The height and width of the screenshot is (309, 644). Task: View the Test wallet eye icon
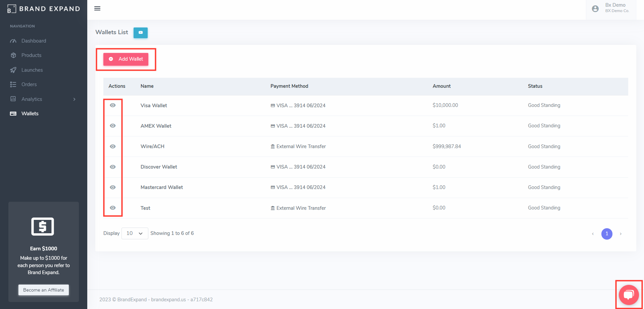click(113, 208)
